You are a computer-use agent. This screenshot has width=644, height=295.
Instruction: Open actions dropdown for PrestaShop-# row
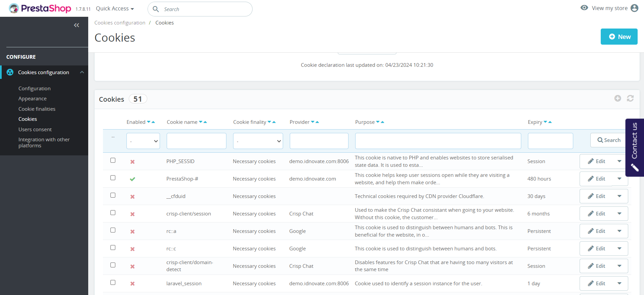point(620,179)
